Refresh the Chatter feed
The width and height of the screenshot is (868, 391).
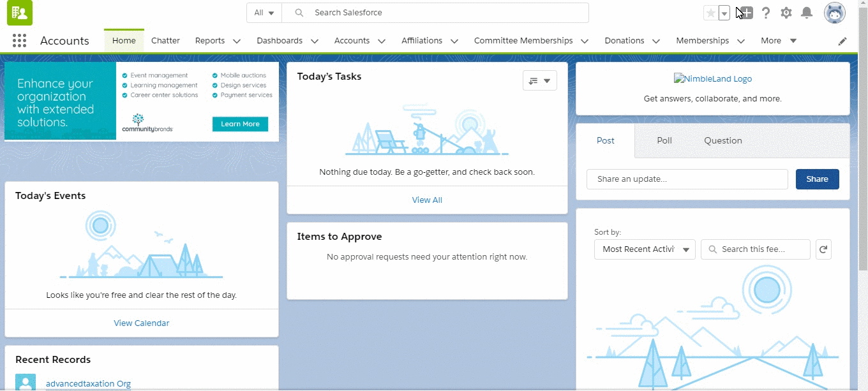click(x=823, y=249)
